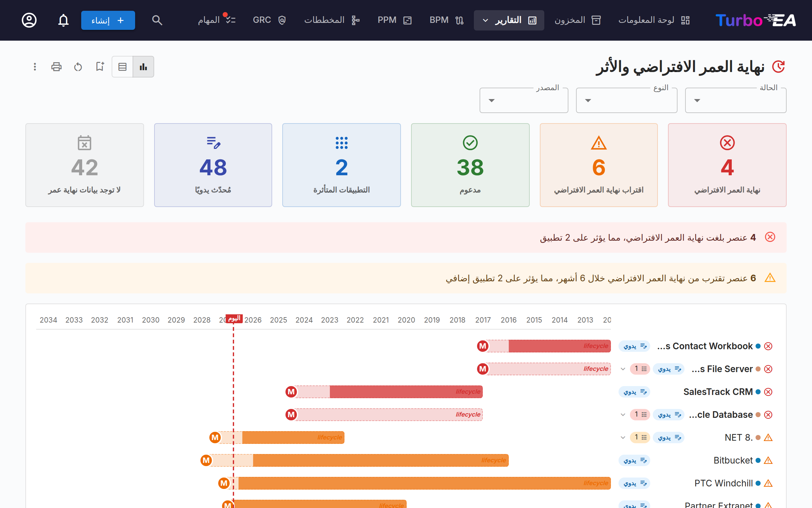Click File Server affected apps badge
Image resolution: width=812 pixels, height=508 pixels.
[x=640, y=369]
